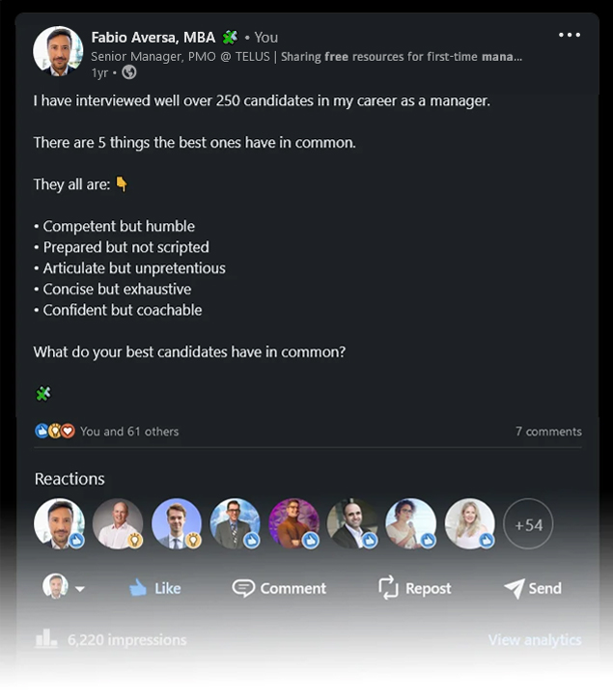Image resolution: width=613 pixels, height=700 pixels.
Task: Click the View analytics link
Action: pyautogui.click(x=534, y=639)
